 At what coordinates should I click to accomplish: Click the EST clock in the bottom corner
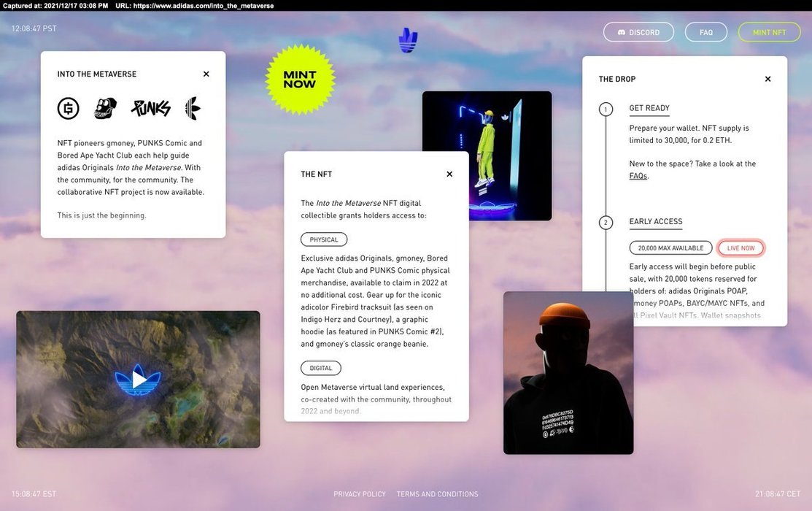[x=34, y=494]
